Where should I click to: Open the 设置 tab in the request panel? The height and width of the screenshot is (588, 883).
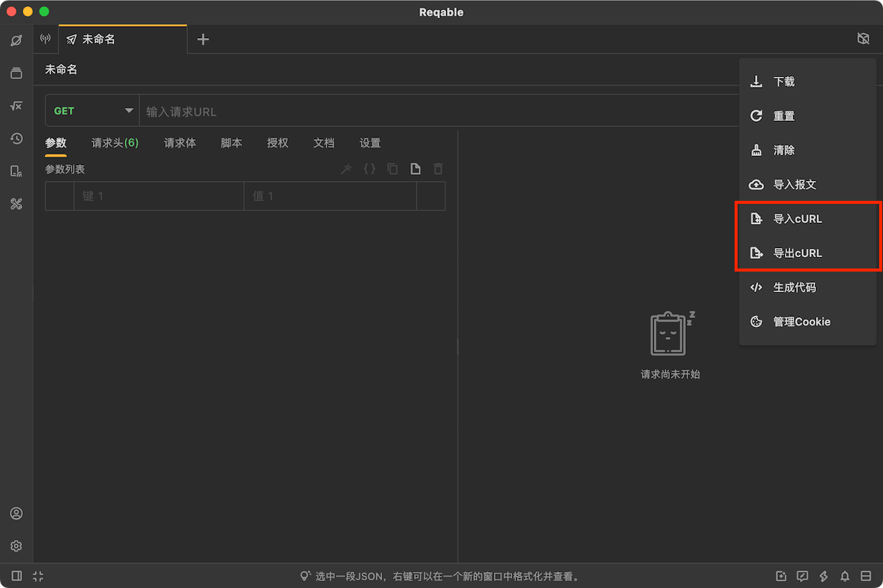point(370,143)
